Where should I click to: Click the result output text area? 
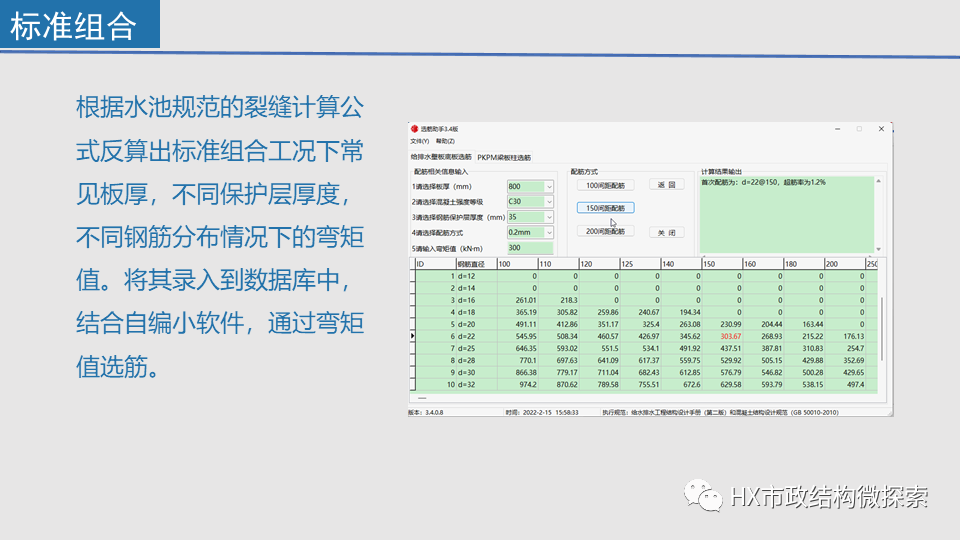[787, 214]
